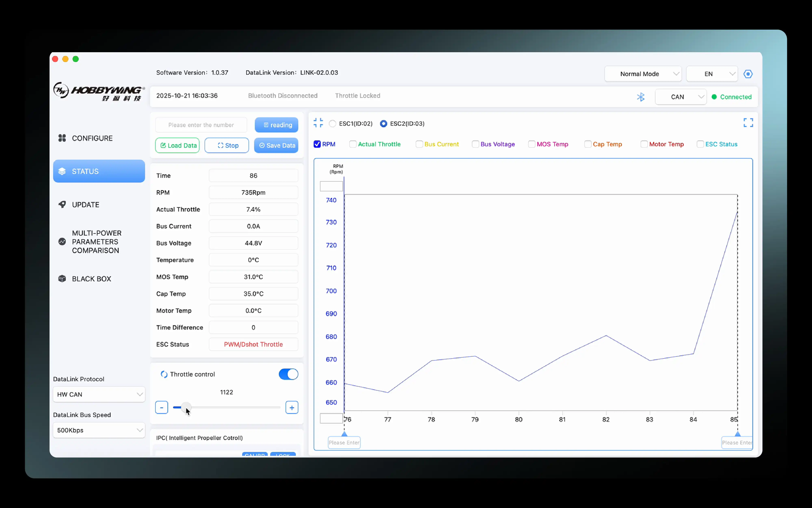Open the CONFIGURE page
Viewport: 812px width, 508px height.
click(99, 138)
